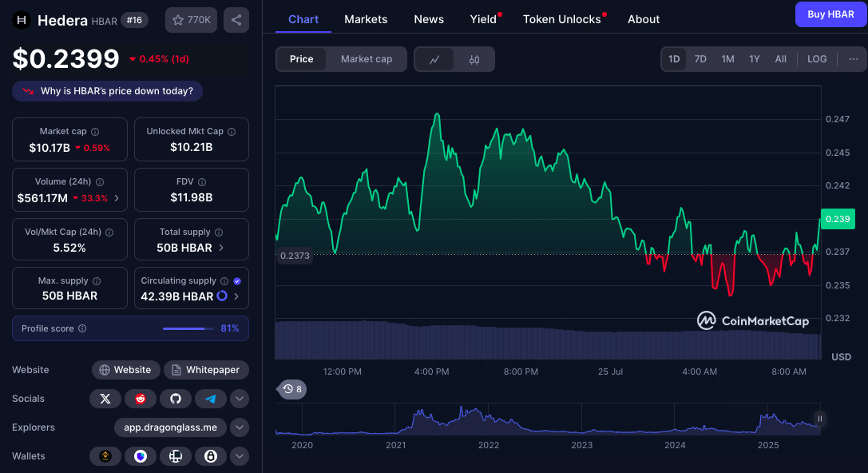Open the Token Unlocks tab
868x473 pixels.
(562, 19)
